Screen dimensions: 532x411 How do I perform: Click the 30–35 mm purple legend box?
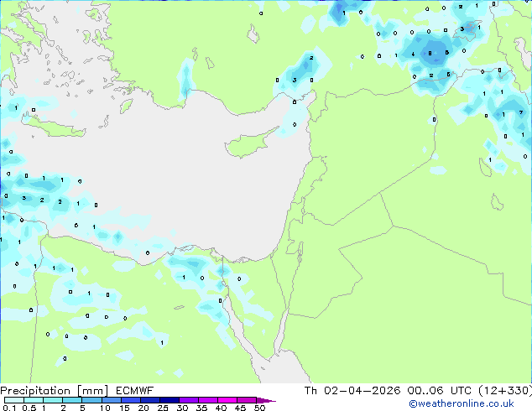click(x=188, y=400)
